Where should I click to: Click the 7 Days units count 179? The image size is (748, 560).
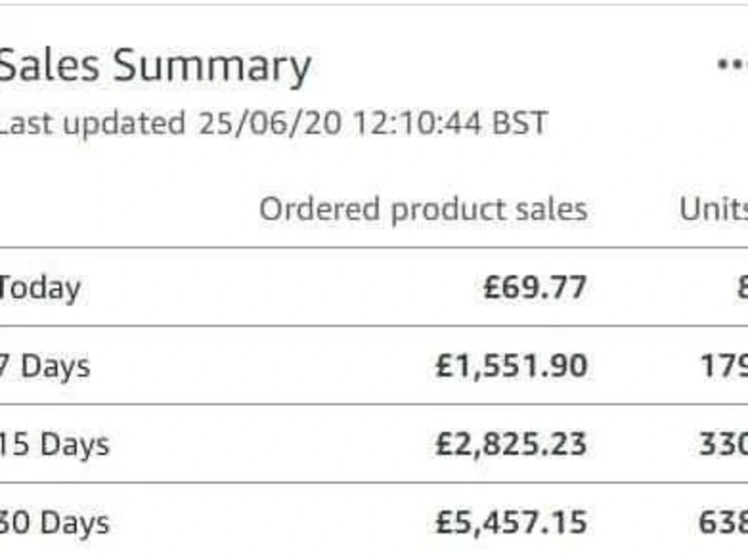coord(723,366)
